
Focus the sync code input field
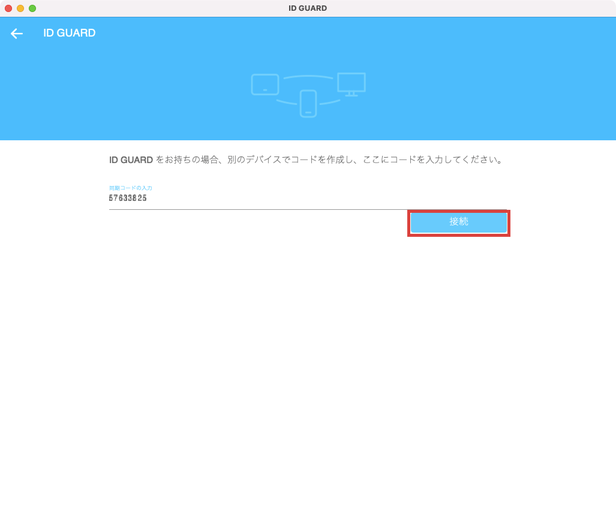[308, 198]
